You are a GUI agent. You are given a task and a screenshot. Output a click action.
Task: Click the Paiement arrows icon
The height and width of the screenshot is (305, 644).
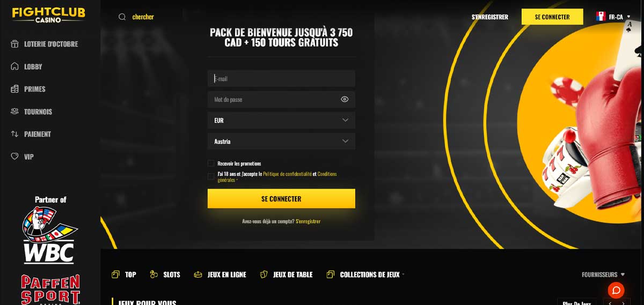coord(14,134)
